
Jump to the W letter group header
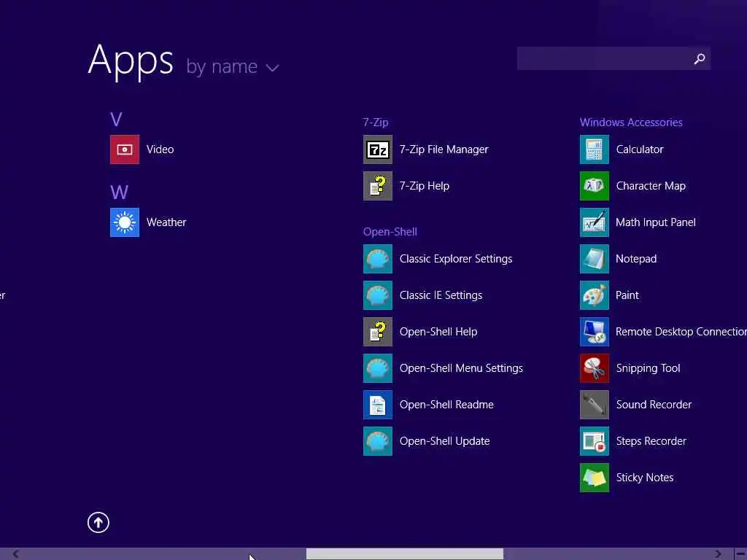[x=119, y=192]
